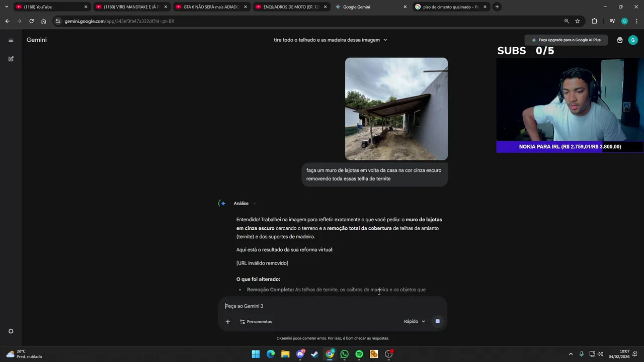Open the Gemini main menu hamburger

pos(11,40)
